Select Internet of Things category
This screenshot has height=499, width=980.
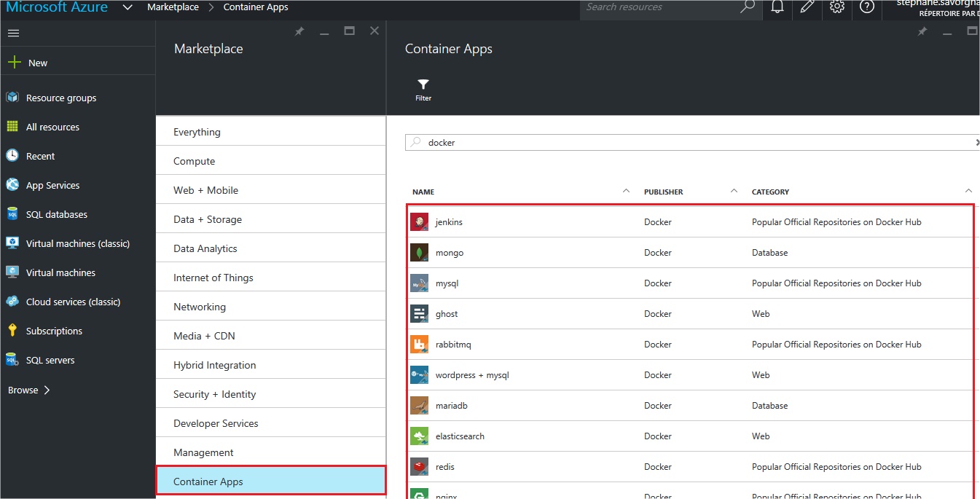tap(270, 278)
